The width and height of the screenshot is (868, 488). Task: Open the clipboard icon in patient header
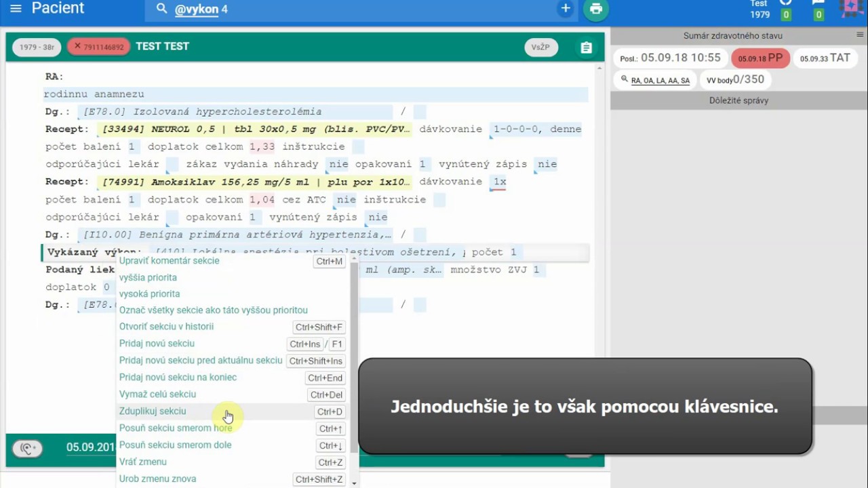click(x=586, y=47)
